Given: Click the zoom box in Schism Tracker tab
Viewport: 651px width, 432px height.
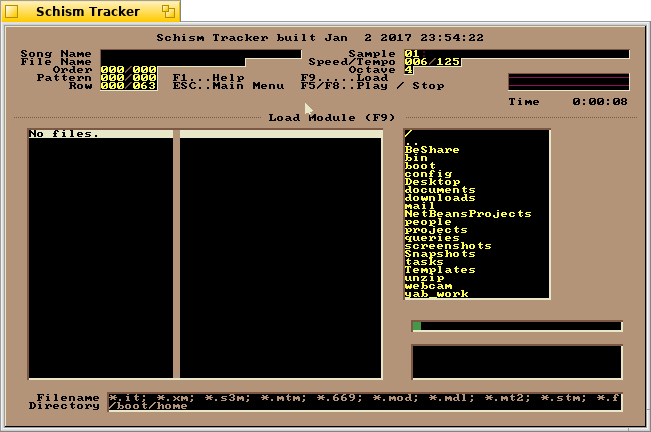Looking at the screenshot, I should tap(168, 11).
